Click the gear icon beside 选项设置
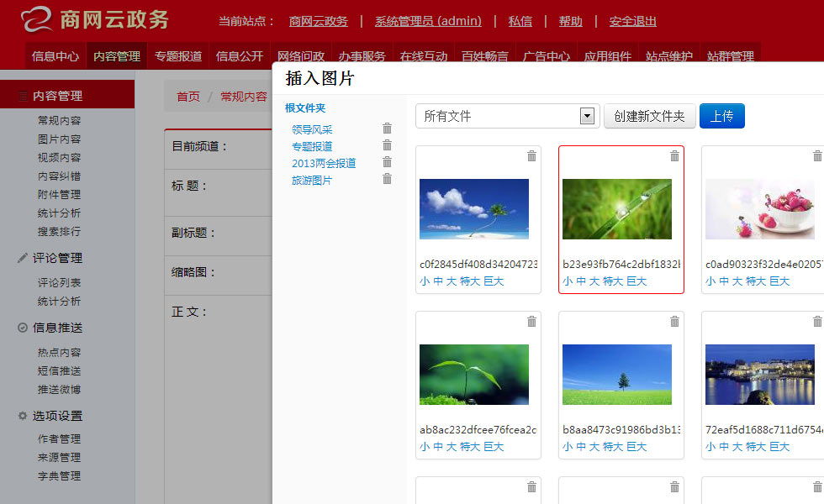 23,415
